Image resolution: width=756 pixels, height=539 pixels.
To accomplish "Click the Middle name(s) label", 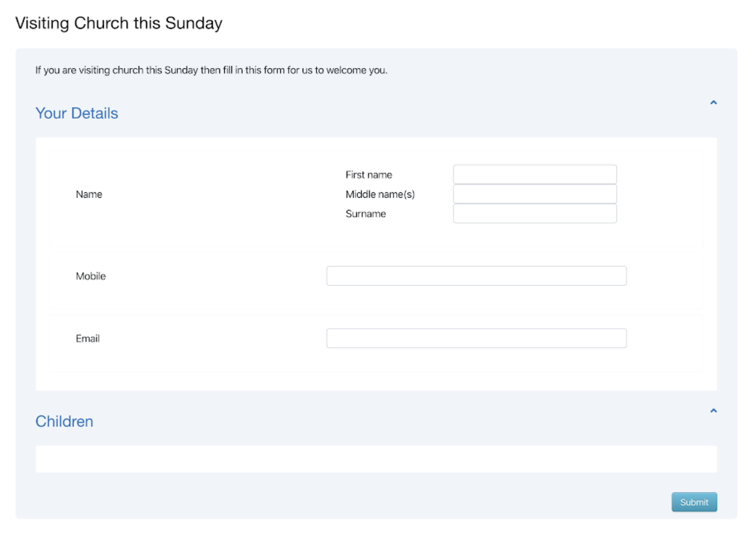I will click(380, 194).
